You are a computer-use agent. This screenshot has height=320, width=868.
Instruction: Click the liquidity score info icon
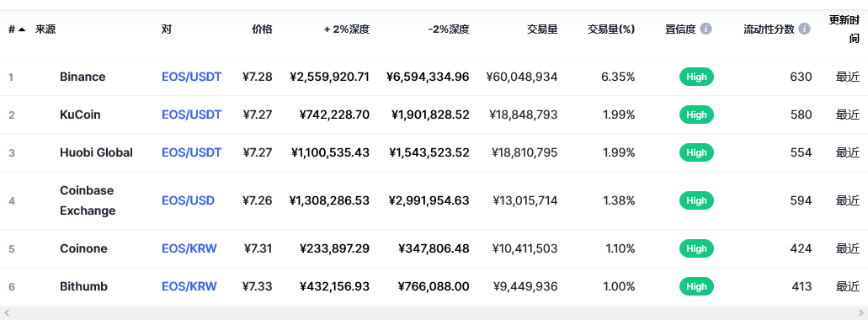pos(804,29)
